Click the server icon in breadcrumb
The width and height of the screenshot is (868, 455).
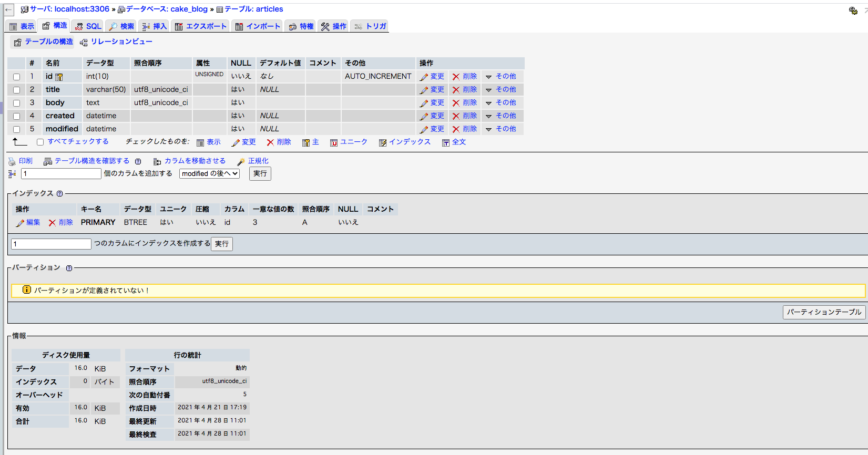(25, 9)
